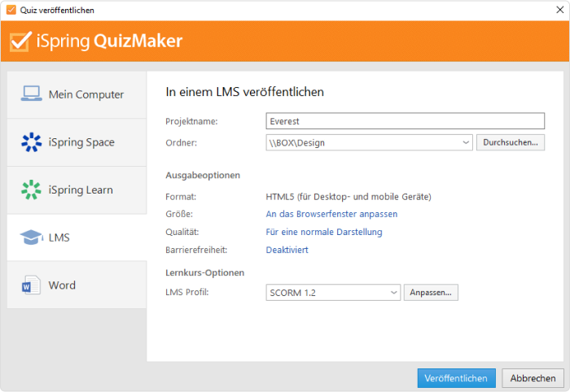
Task: Open the iSpring Learn publishing tab
Action: 77,189
